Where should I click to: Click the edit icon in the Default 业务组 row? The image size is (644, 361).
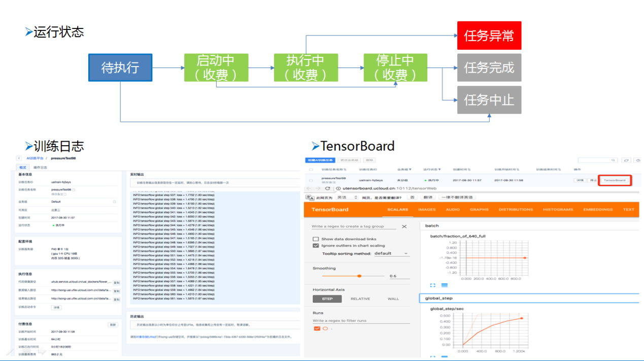coord(114,202)
